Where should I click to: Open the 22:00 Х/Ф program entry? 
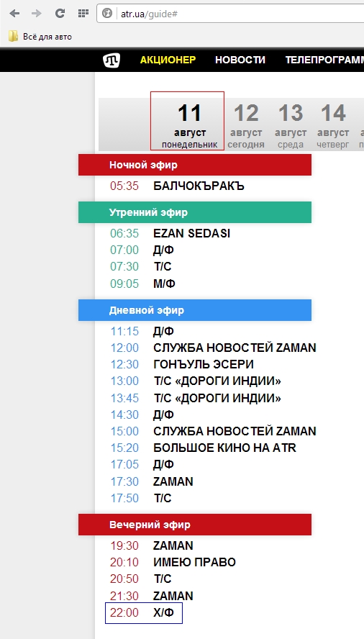pyautogui.click(x=143, y=612)
